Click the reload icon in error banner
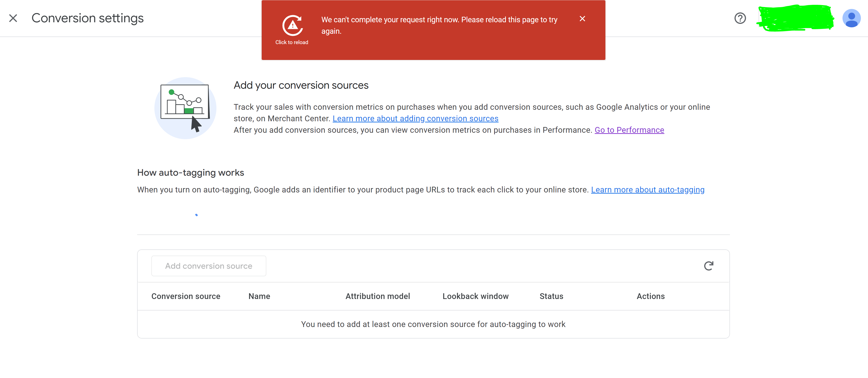This screenshot has width=868, height=378. tap(292, 25)
